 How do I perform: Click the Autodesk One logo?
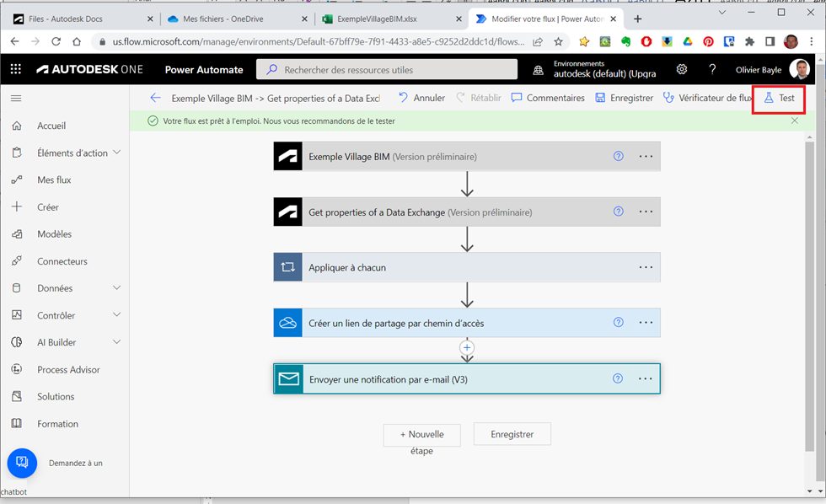point(89,69)
